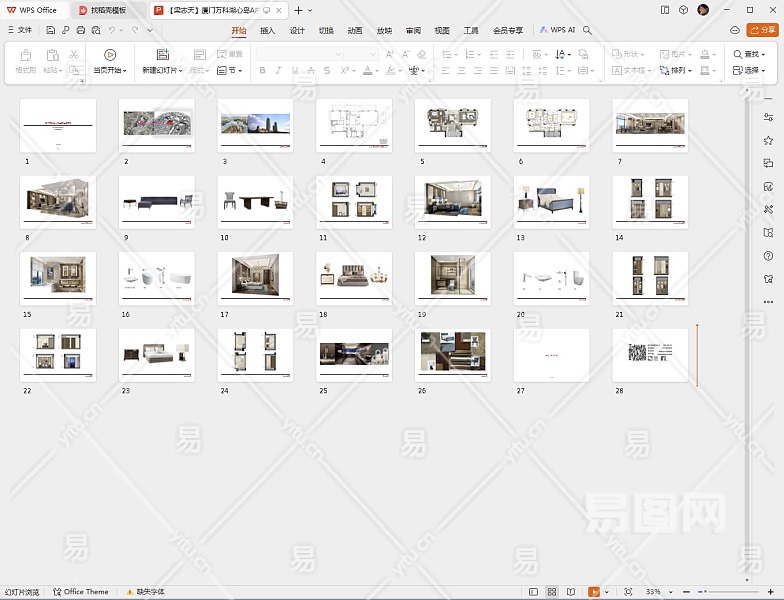Open the 插入 ribbon tab
The height and width of the screenshot is (600, 784).
click(x=268, y=30)
